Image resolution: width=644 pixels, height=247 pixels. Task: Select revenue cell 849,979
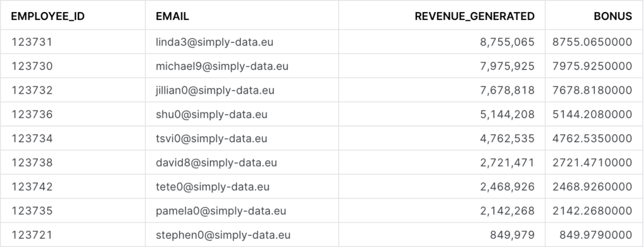442,235
